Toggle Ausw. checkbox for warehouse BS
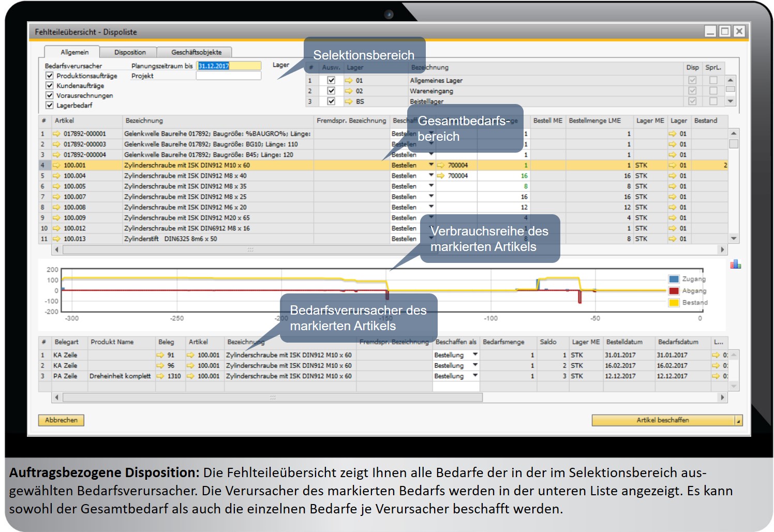774x532 pixels. coord(331,101)
